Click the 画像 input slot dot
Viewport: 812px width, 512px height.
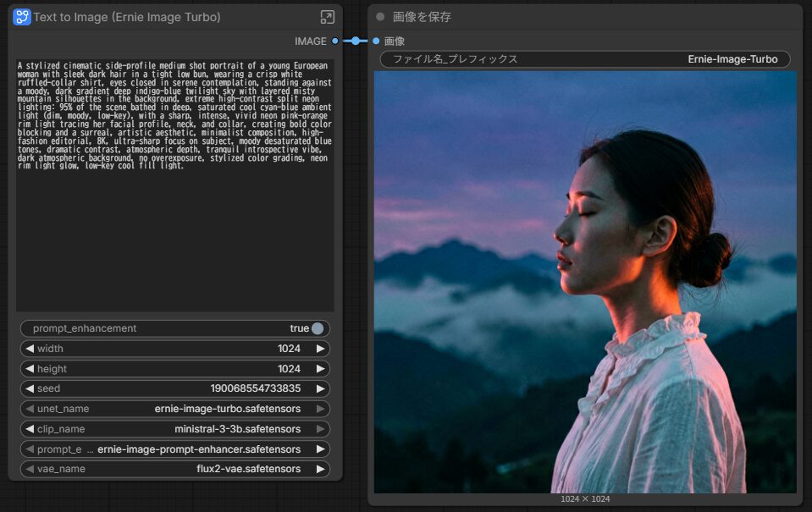click(x=376, y=41)
